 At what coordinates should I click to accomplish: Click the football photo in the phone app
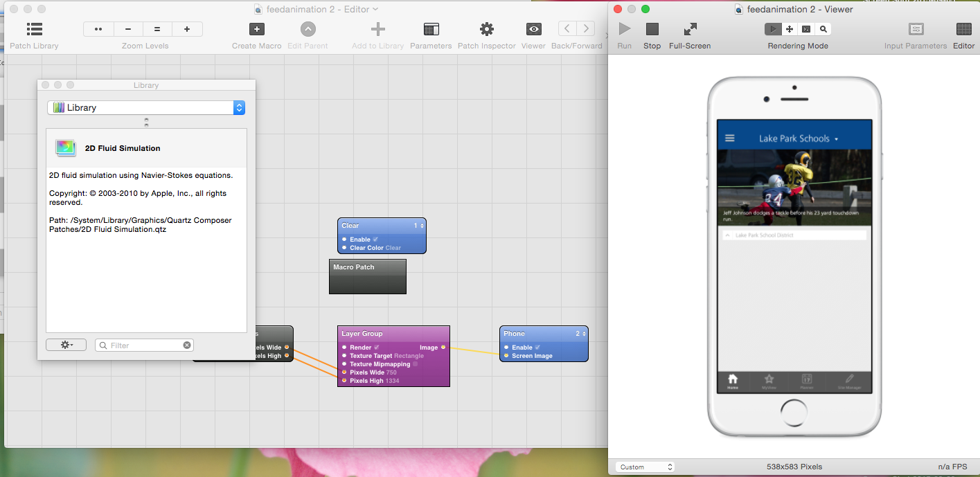794,188
